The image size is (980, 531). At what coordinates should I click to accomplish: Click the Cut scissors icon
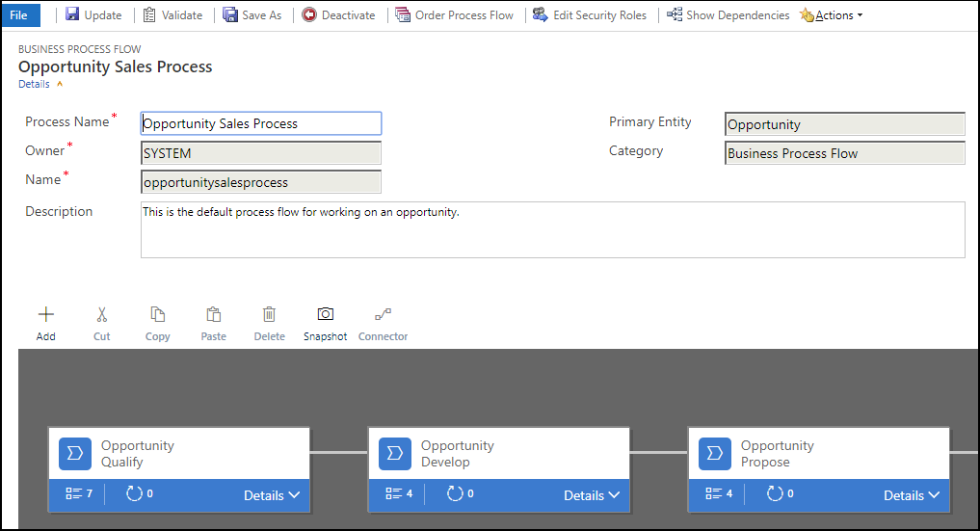tap(101, 315)
